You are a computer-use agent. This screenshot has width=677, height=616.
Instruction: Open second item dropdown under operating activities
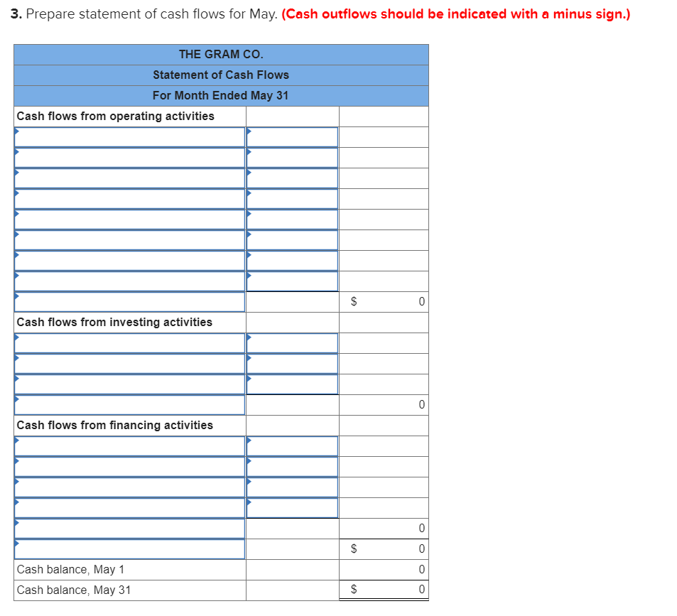point(129,158)
